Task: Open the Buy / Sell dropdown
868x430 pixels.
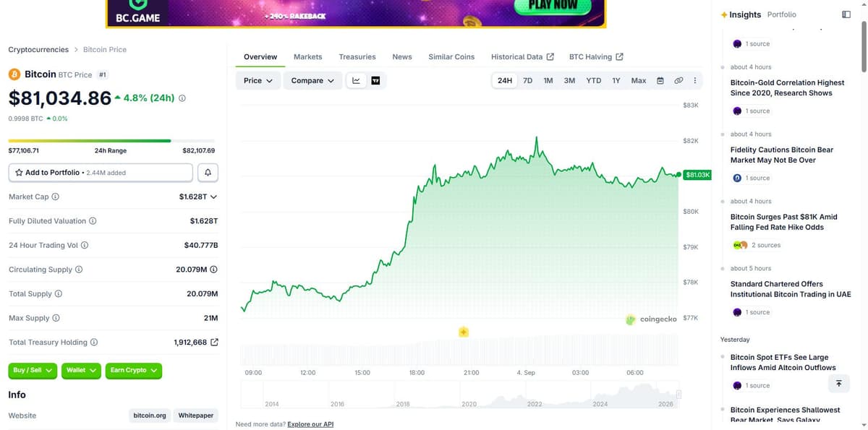Action: pos(33,370)
